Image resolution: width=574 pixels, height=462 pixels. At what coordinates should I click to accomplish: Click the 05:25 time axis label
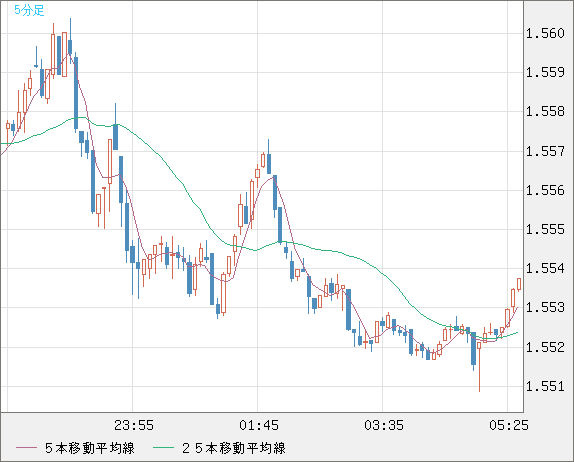[x=509, y=425]
